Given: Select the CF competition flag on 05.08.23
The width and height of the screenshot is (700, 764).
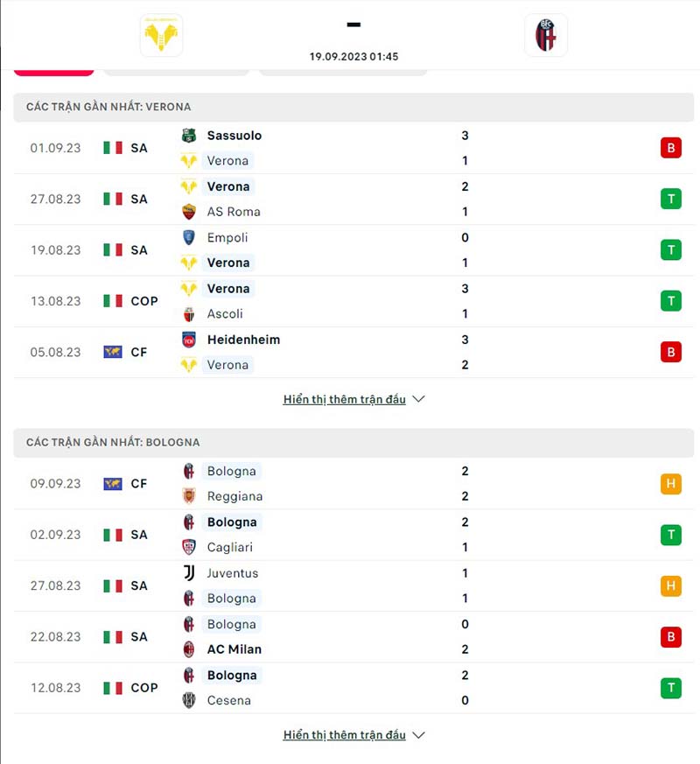Looking at the screenshot, I should coord(112,352).
